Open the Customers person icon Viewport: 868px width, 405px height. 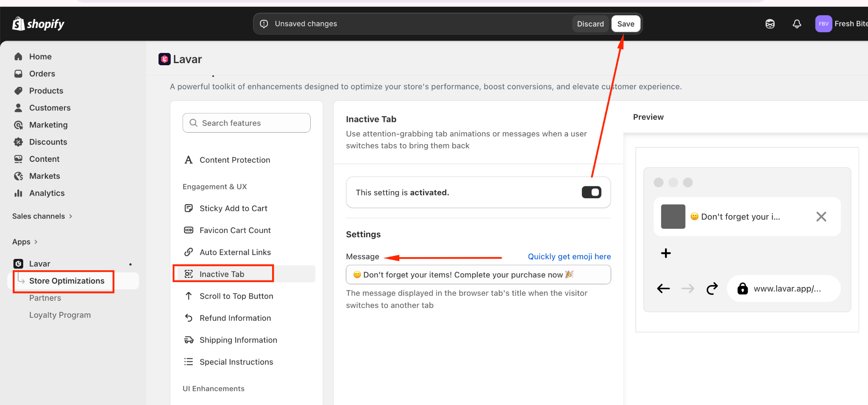click(x=18, y=108)
